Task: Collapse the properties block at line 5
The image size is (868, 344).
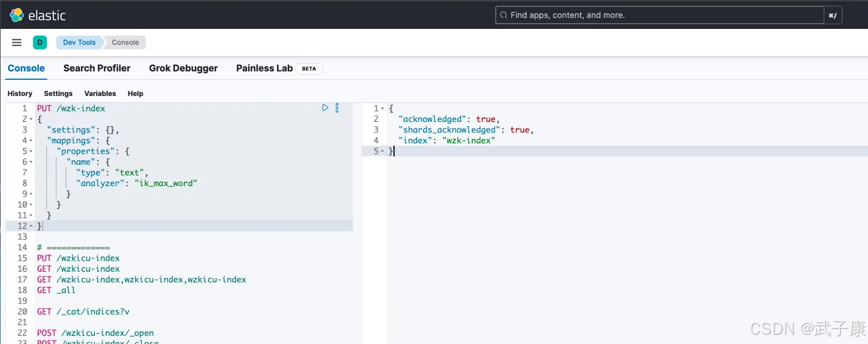Action: click(31, 151)
